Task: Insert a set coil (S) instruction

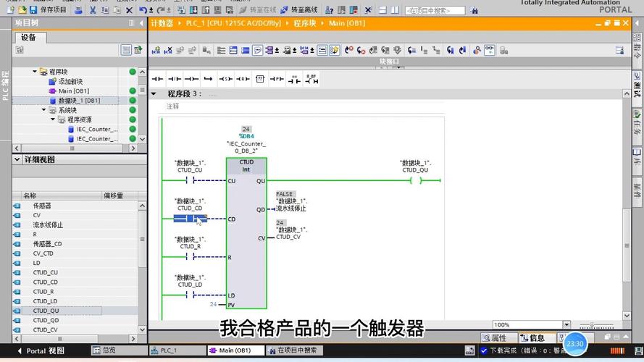Action: (225, 79)
